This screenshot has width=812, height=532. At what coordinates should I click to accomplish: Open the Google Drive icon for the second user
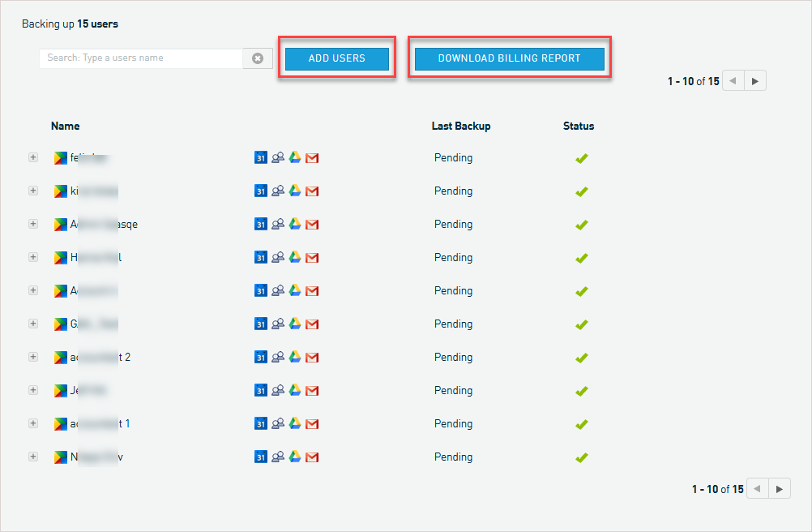[295, 191]
